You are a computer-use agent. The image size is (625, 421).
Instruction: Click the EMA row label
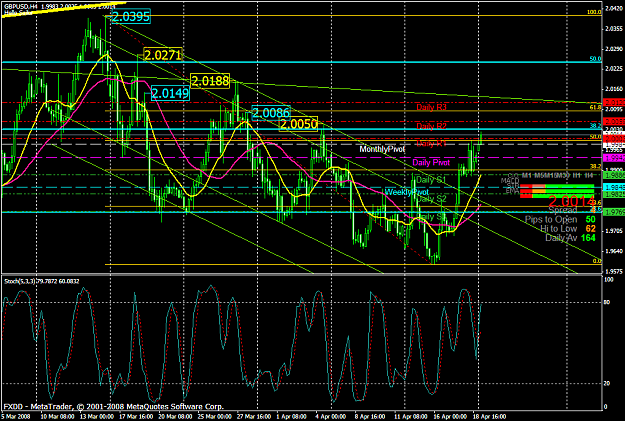pyautogui.click(x=513, y=192)
